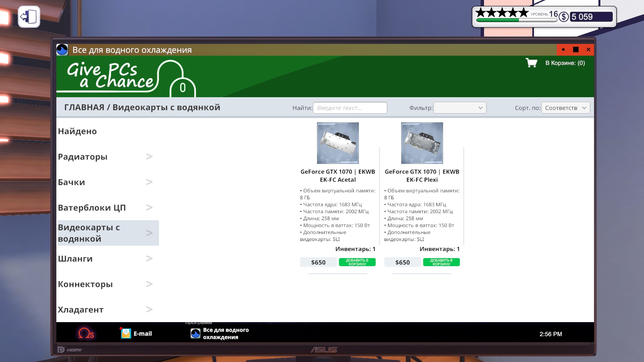This screenshot has width=644, height=362.
Task: Open the Фильтр dropdown
Action: click(x=460, y=108)
